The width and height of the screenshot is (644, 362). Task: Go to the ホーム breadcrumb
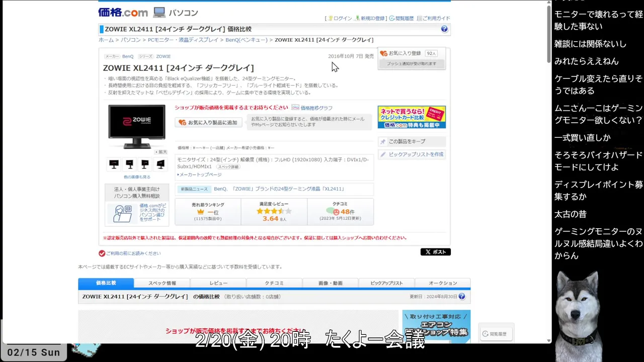[106, 40]
